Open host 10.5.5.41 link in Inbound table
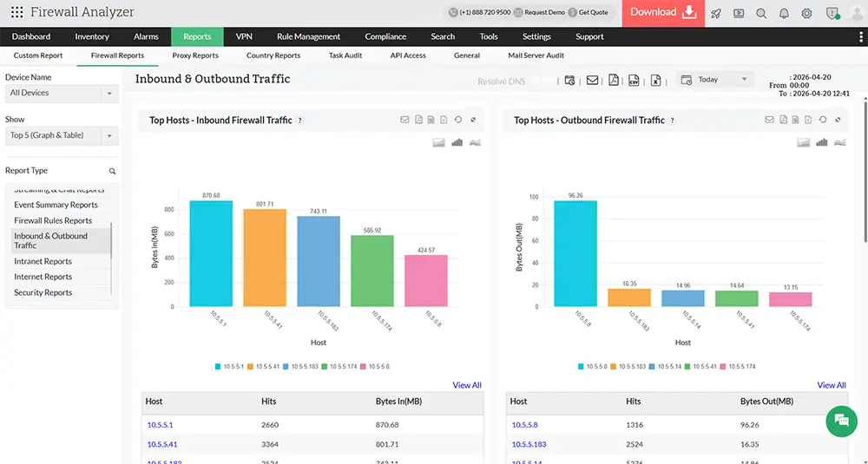Image resolution: width=868 pixels, height=464 pixels. (162, 444)
